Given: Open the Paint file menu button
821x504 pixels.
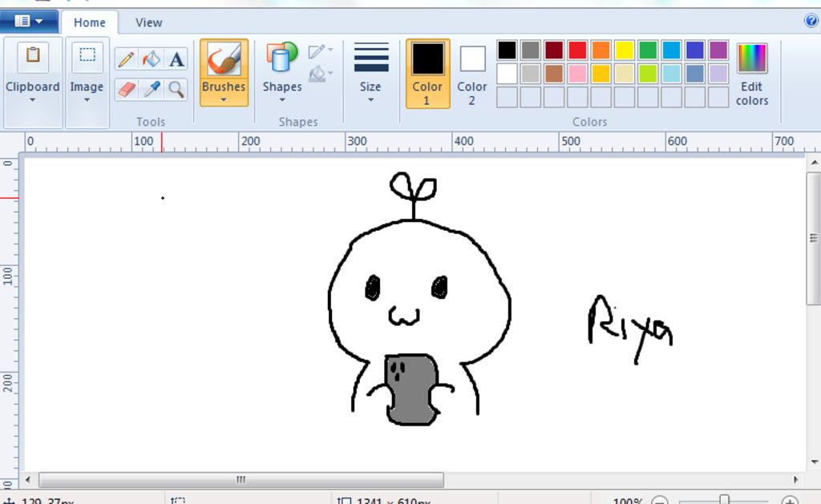Looking at the screenshot, I should click(29, 21).
